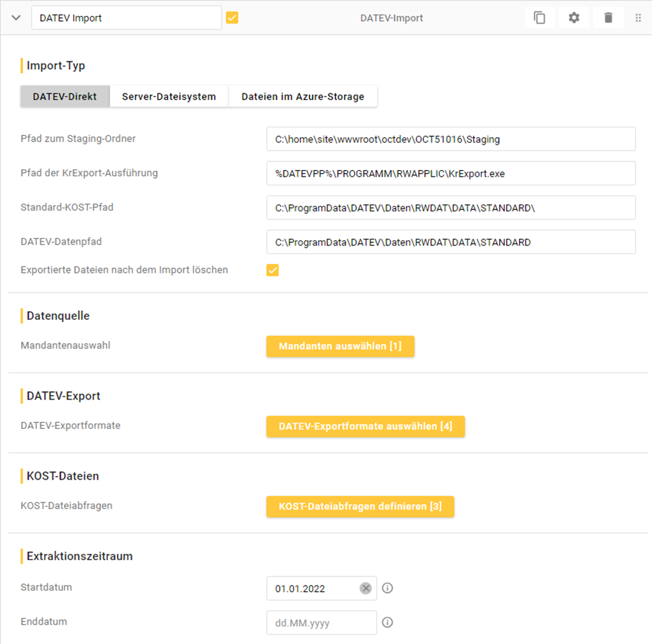Screen dimensions: 652x644
Task: Click the duplicate step copy icon
Action: pos(539,18)
